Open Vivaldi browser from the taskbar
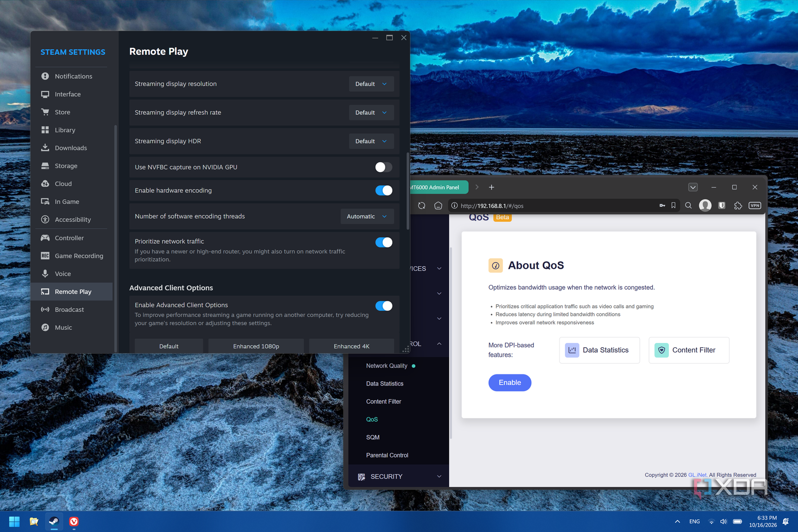The width and height of the screenshot is (798, 532). click(x=74, y=521)
